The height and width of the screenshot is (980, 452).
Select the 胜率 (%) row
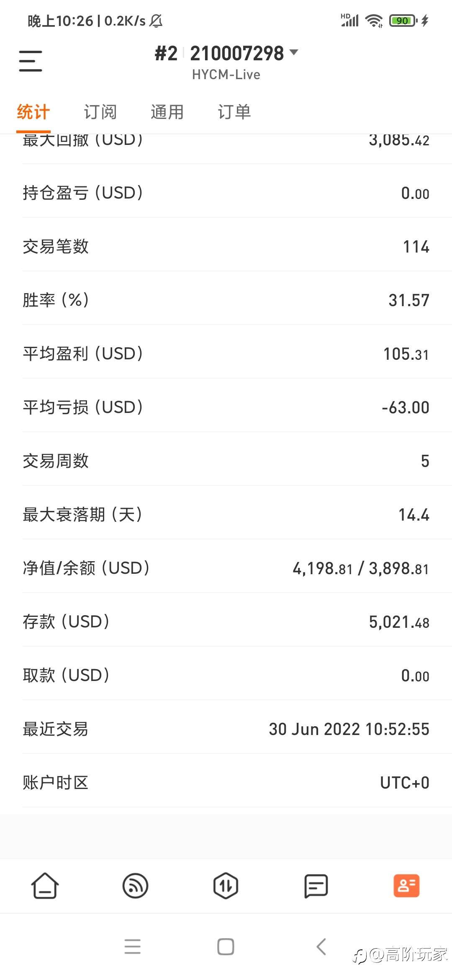(x=226, y=300)
